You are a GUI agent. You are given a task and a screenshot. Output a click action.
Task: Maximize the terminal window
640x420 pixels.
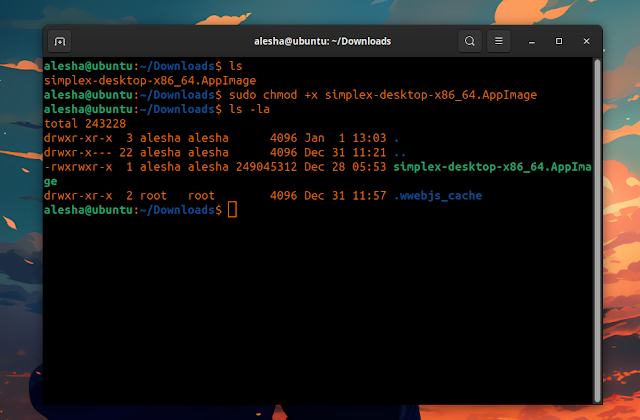[x=559, y=41]
